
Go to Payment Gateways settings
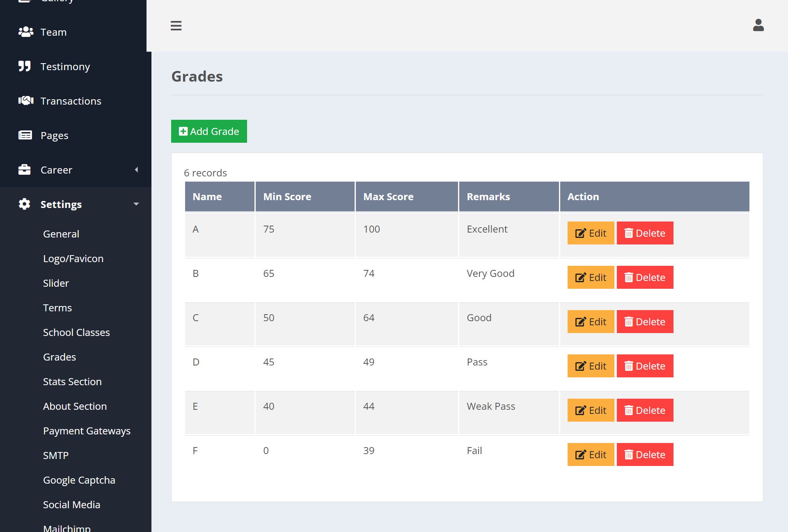(x=87, y=431)
